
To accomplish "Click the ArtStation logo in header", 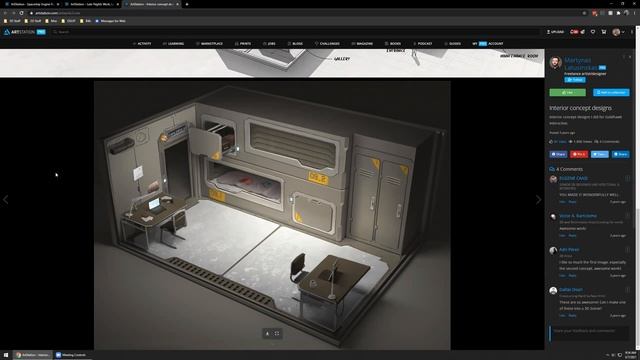I will (x=24, y=32).
